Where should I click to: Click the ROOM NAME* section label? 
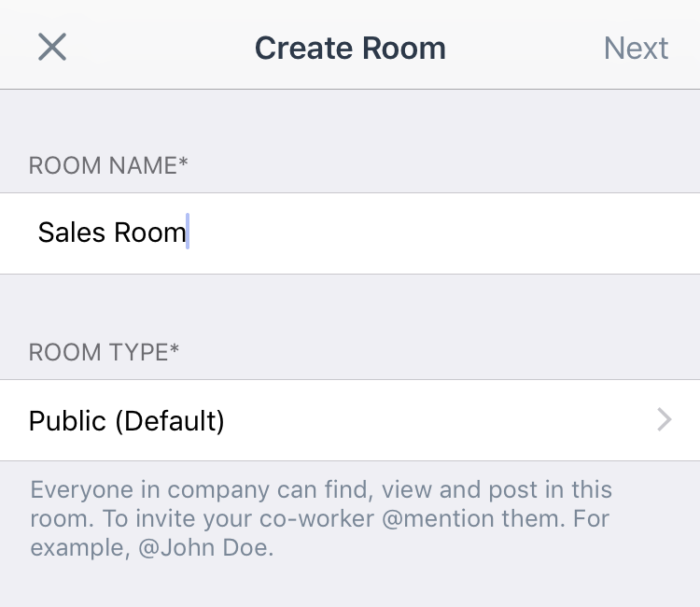[108, 165]
